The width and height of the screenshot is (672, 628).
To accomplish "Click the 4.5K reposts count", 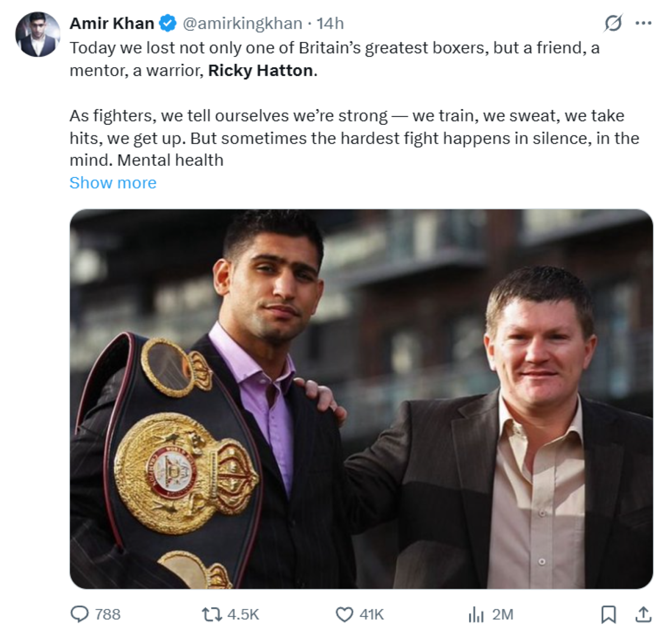I will point(243,615).
